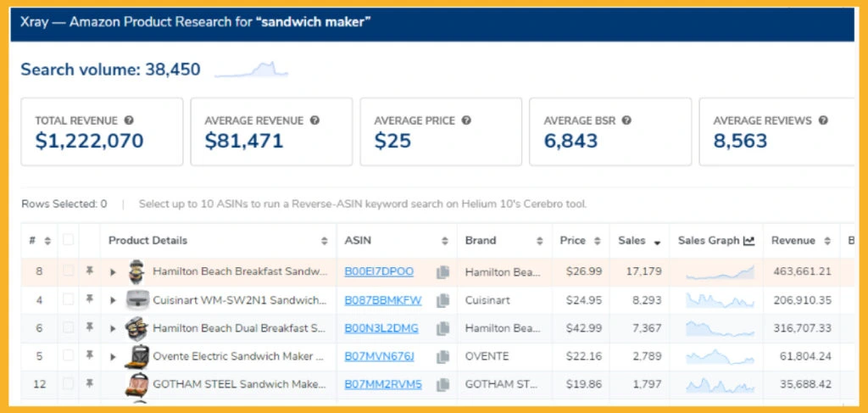Click the copy icon beside ASIN B087BBMKFW

point(442,300)
